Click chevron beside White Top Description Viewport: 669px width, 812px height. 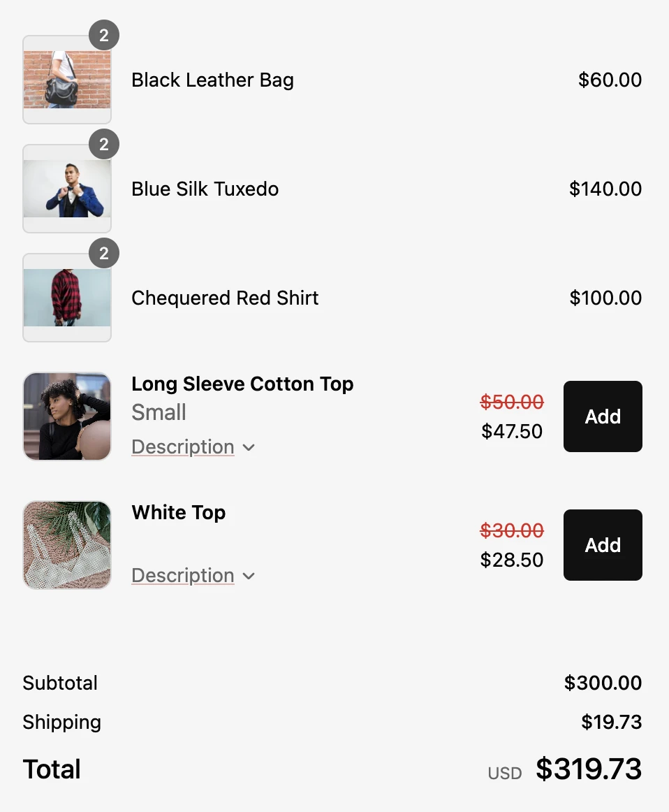249,577
